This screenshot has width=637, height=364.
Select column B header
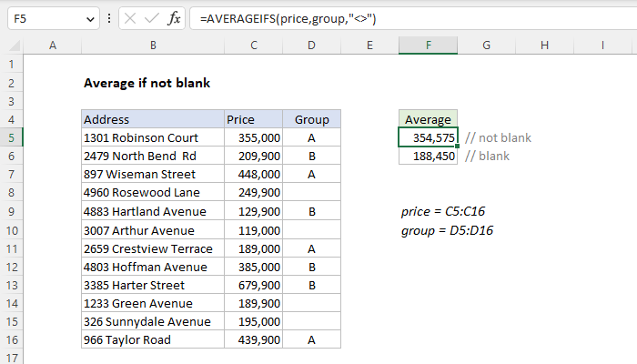pyautogui.click(x=153, y=45)
